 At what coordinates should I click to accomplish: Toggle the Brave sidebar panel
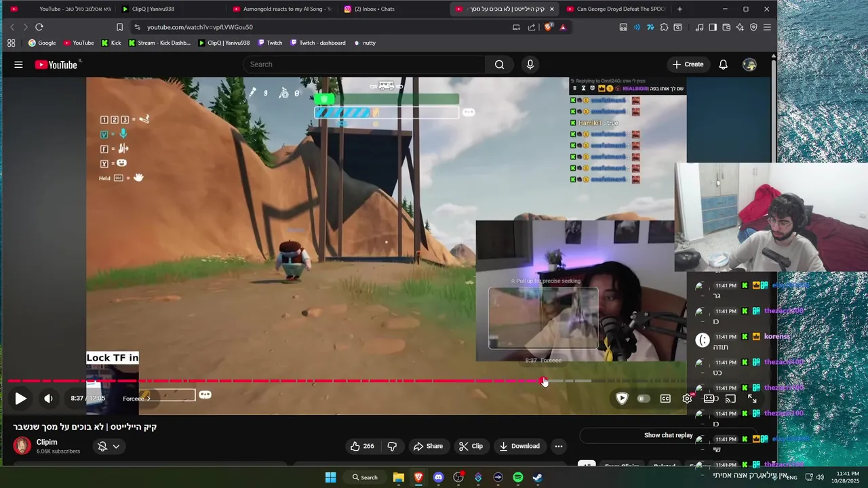click(x=713, y=27)
